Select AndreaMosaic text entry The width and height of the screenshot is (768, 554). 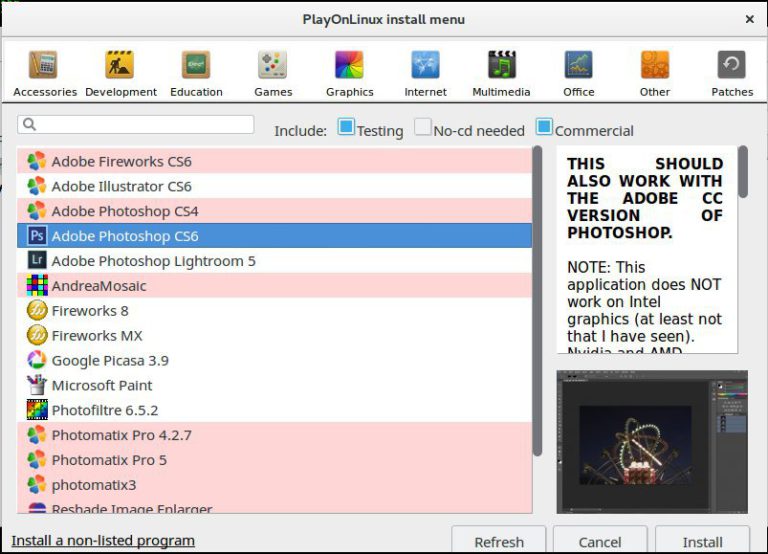(x=99, y=286)
